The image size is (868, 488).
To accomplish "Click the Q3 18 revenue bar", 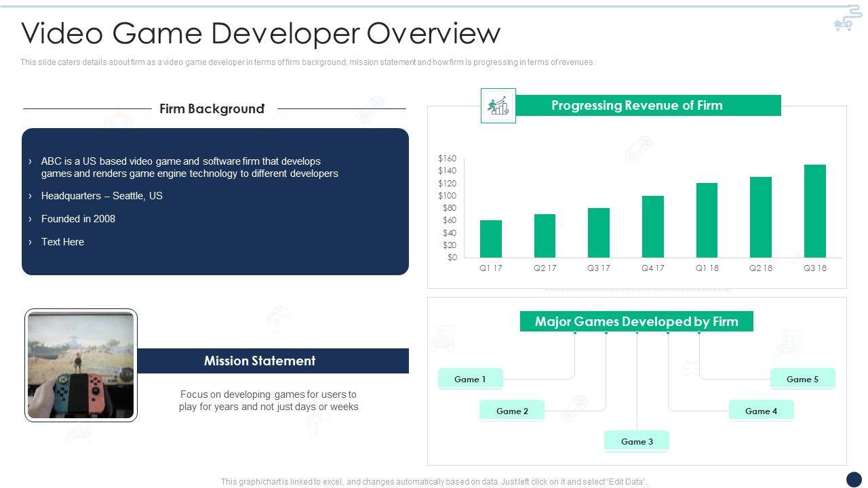I will 814,211.
